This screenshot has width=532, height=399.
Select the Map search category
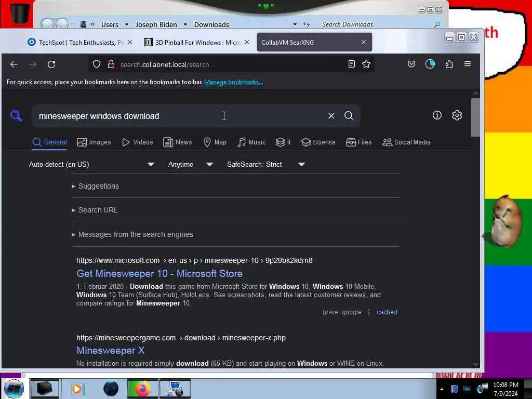pos(215,142)
